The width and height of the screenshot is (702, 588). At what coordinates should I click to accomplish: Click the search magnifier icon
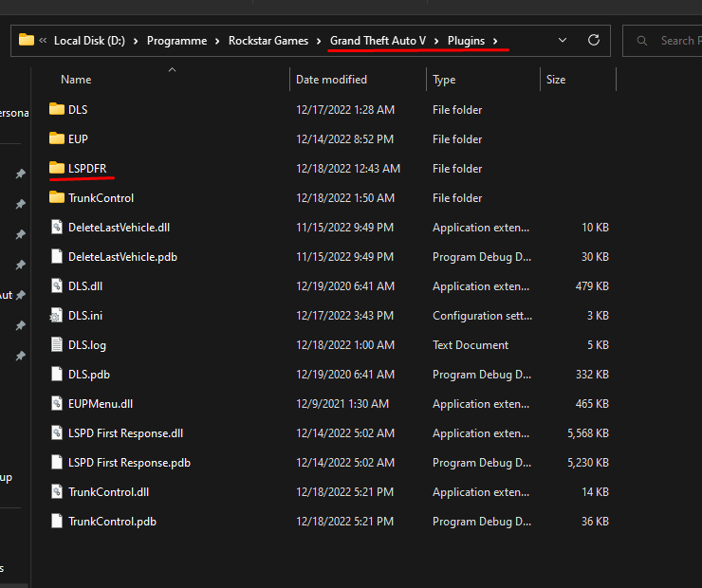[643, 41]
